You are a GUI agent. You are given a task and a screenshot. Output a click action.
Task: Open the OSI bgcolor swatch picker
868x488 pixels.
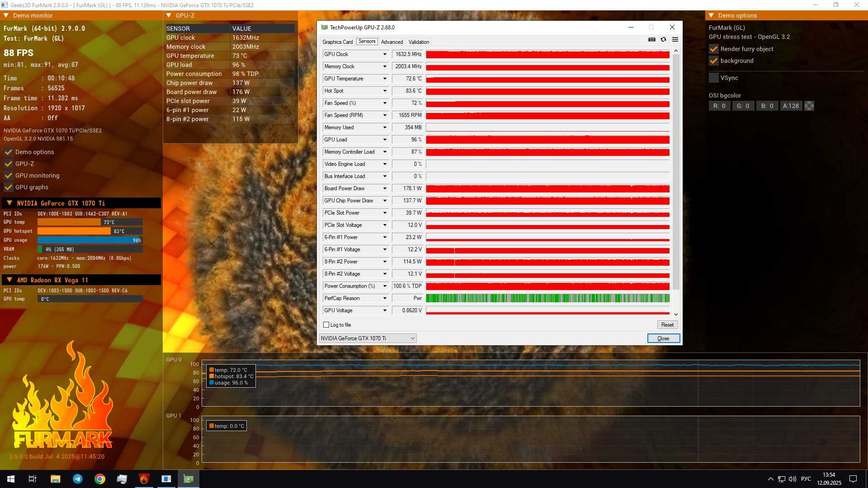click(x=809, y=106)
